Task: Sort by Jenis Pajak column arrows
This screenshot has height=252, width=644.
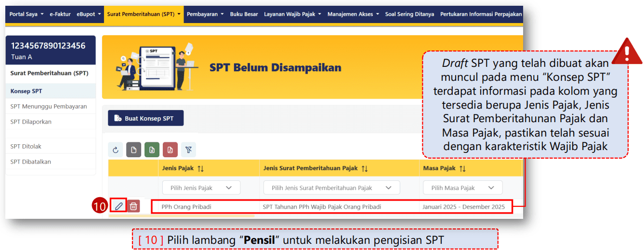Action: click(201, 168)
